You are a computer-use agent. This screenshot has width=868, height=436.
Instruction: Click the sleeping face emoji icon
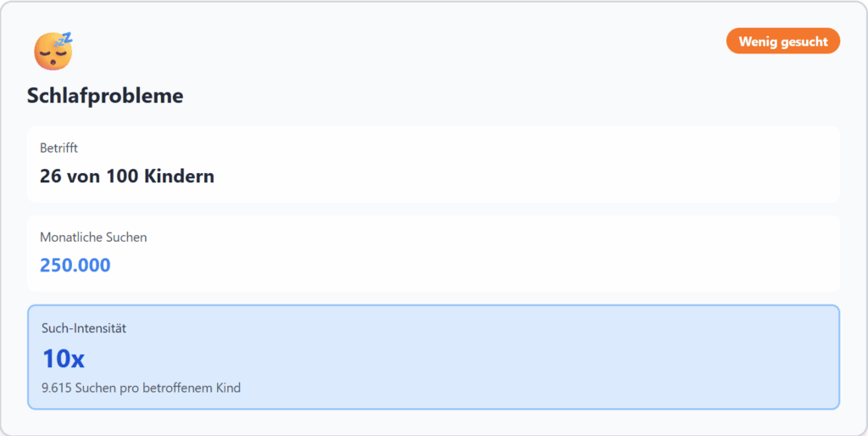pyautogui.click(x=52, y=53)
